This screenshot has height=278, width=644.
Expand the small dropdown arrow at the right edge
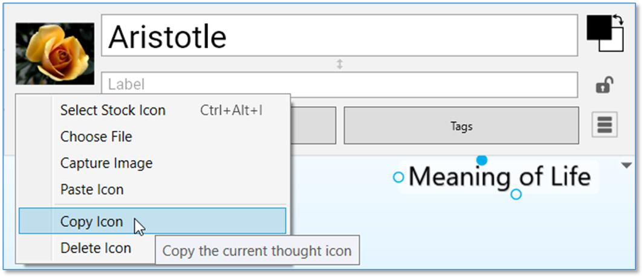coord(627,166)
